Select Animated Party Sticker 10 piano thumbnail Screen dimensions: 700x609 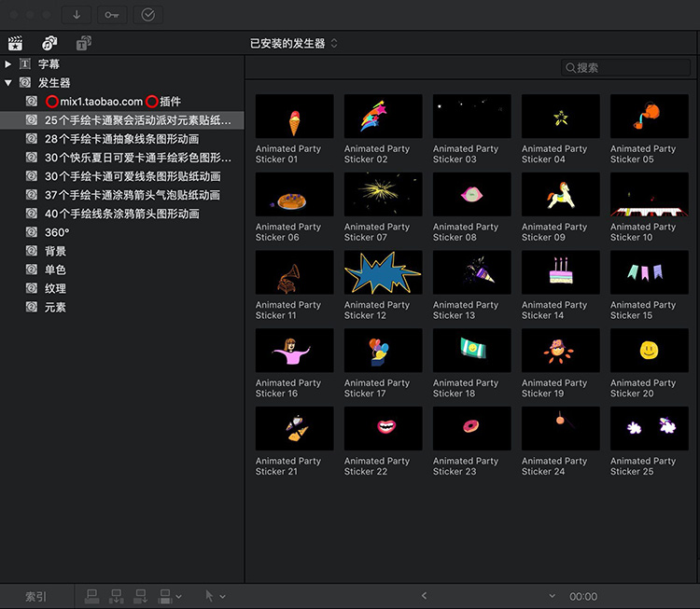point(650,194)
